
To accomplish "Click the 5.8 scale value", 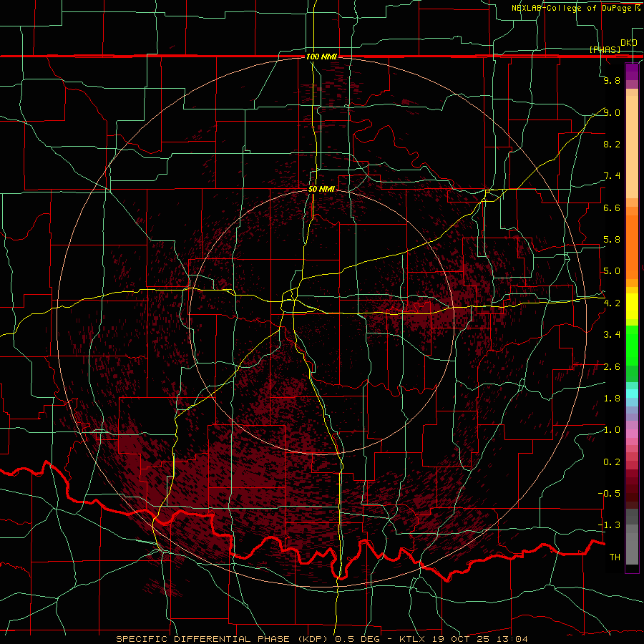I will click(612, 240).
